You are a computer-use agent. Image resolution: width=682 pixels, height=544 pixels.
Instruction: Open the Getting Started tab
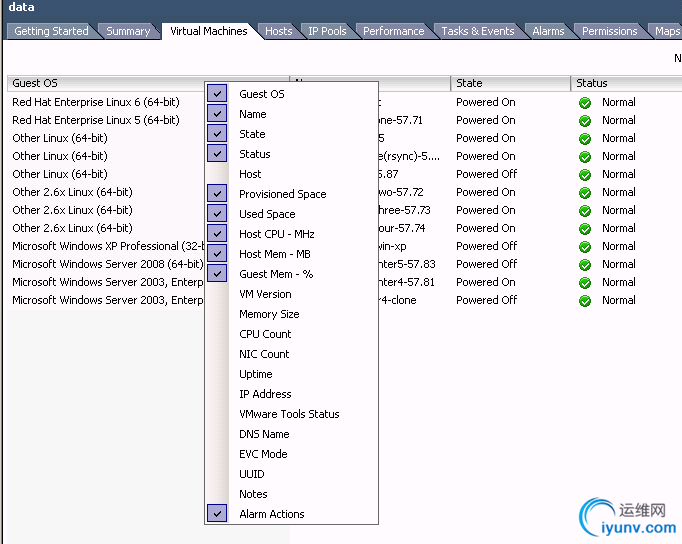[x=51, y=31]
